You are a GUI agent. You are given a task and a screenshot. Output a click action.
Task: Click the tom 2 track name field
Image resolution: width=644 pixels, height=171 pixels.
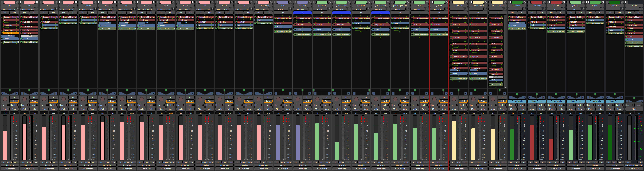click(x=127, y=5)
